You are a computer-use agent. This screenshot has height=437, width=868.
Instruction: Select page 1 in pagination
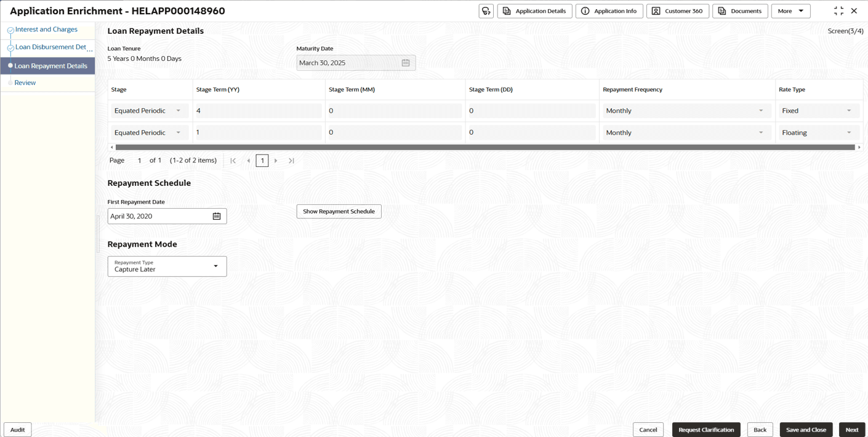tap(262, 161)
